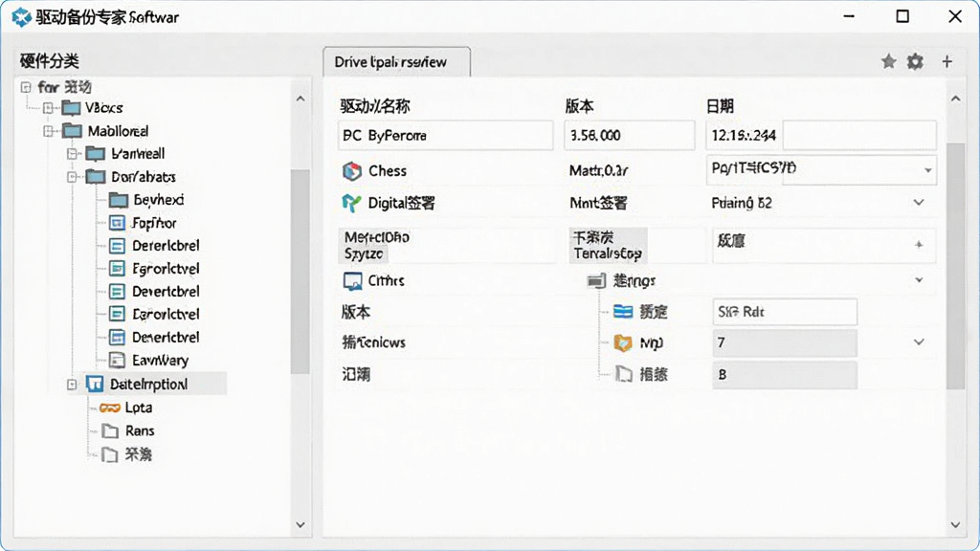Click the EavWary item icon
Image resolution: width=980 pixels, height=551 pixels.
[117, 360]
